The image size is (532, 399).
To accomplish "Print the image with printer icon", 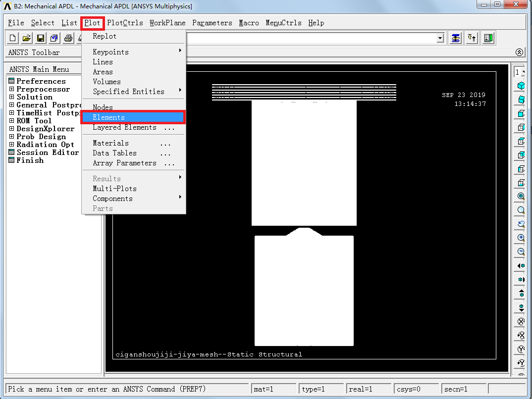I will point(68,38).
